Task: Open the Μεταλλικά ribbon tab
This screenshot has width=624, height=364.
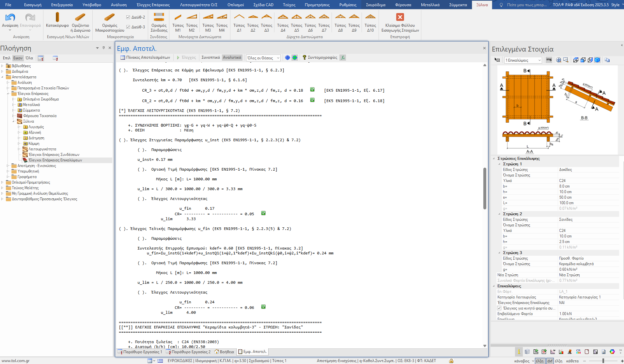Action: [430, 5]
